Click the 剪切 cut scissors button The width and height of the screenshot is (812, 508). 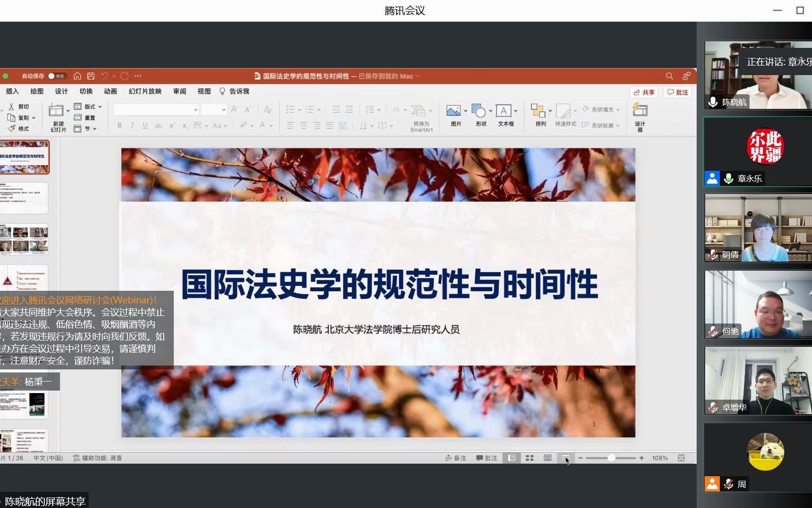(x=19, y=107)
